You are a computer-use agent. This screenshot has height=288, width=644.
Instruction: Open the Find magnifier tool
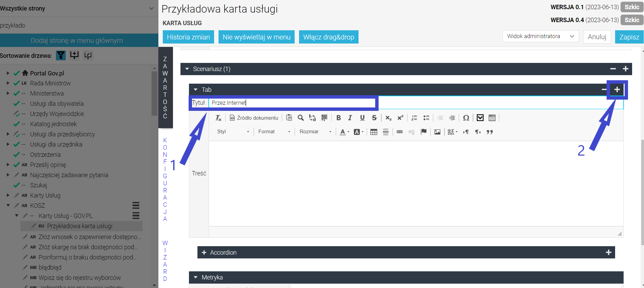click(x=300, y=118)
